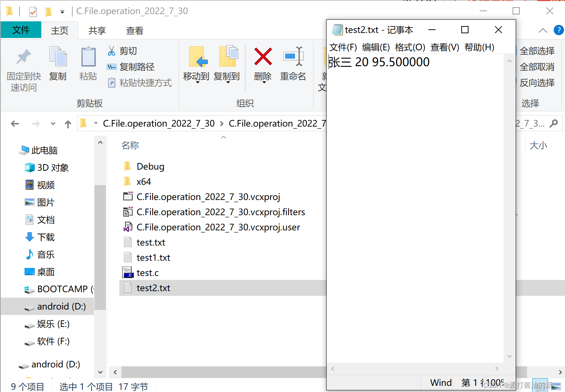Click Select all (全部选择) in ribbon
Image resolution: width=565 pixels, height=392 pixels.
[x=537, y=51]
